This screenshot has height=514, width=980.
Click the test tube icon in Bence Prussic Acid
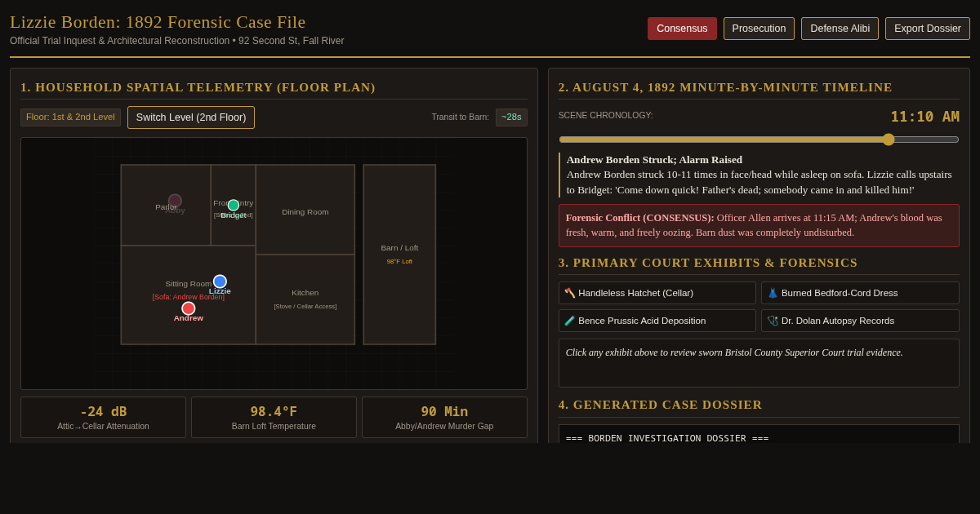570,321
